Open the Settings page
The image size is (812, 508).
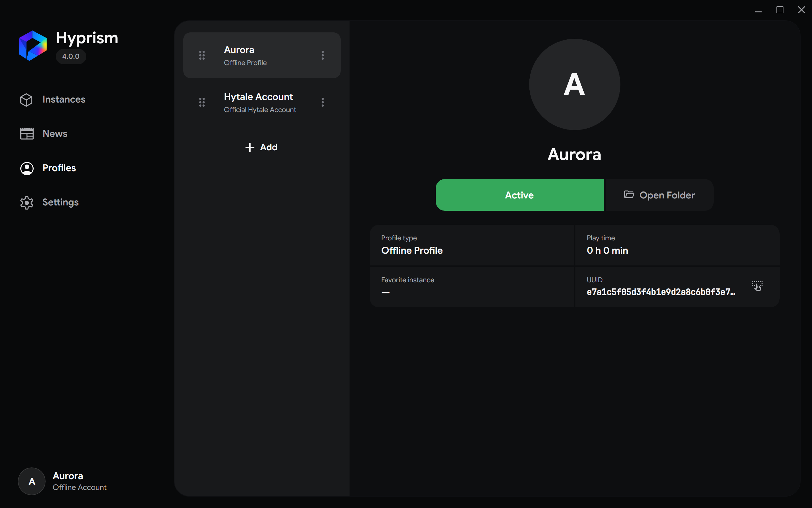pyautogui.click(x=49, y=202)
